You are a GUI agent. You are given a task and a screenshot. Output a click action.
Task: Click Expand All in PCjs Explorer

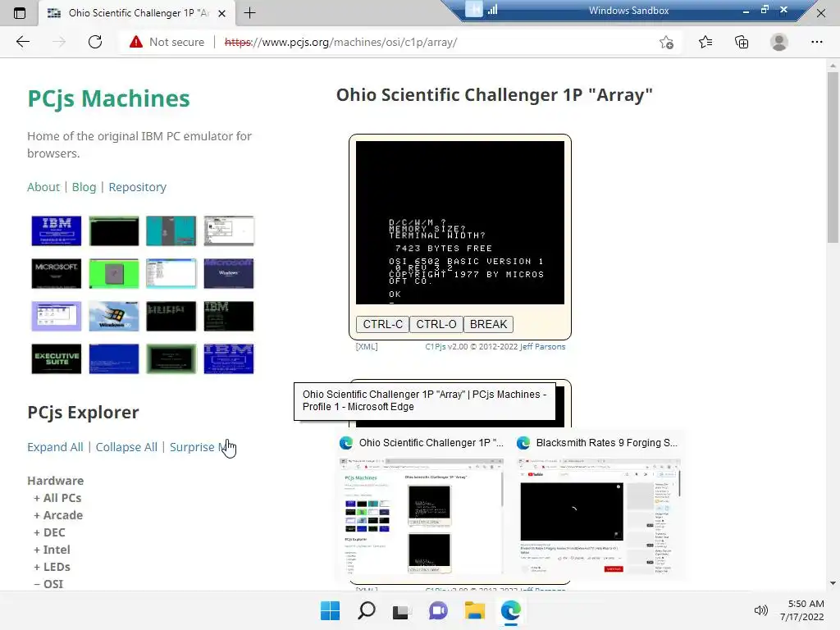point(55,447)
